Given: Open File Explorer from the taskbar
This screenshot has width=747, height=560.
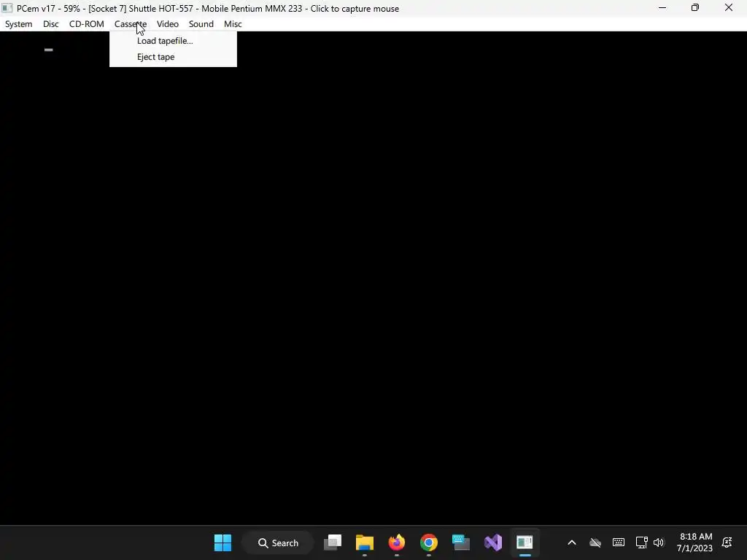Looking at the screenshot, I should (x=365, y=542).
